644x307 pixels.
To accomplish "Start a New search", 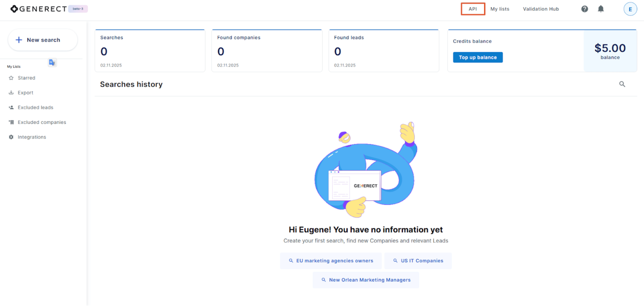I will (x=43, y=40).
